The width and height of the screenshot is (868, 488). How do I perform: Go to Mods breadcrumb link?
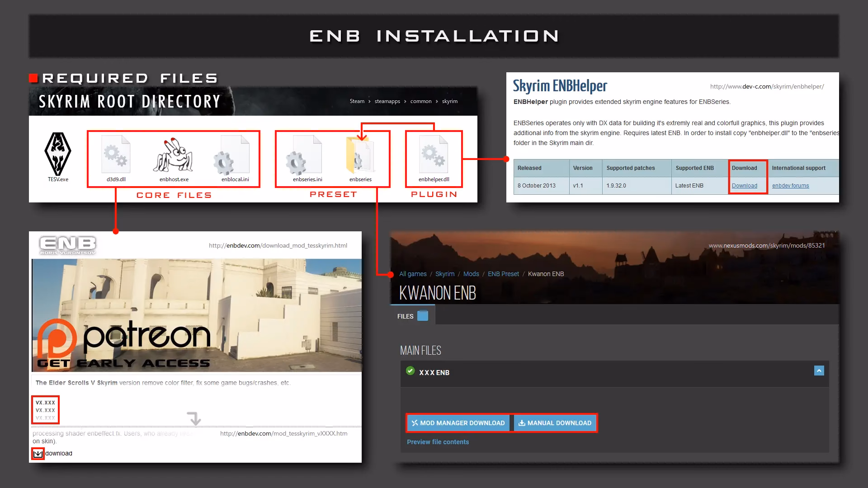pos(471,274)
